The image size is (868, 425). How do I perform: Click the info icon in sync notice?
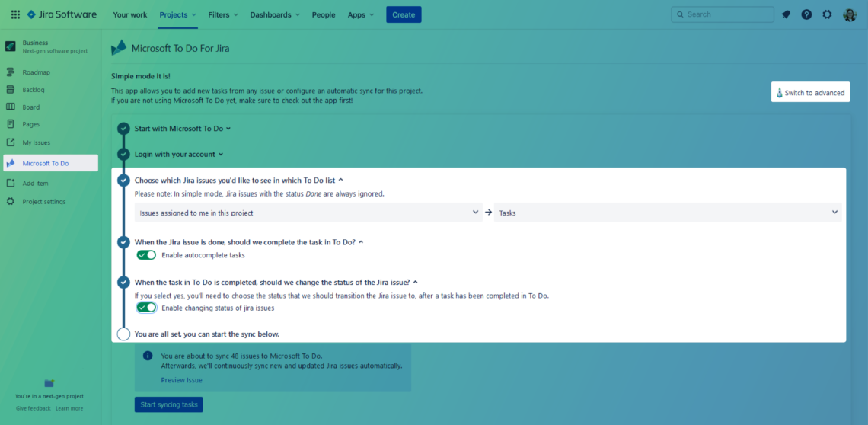pos(147,356)
